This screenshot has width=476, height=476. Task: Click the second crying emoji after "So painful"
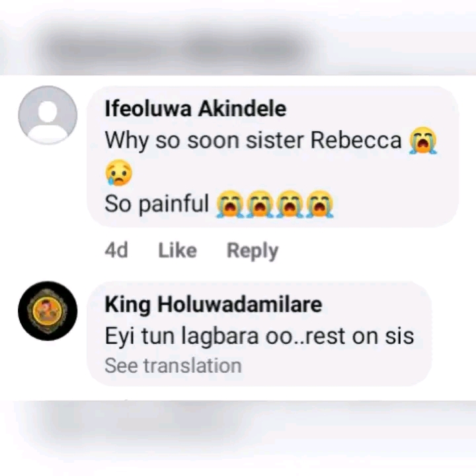259,205
